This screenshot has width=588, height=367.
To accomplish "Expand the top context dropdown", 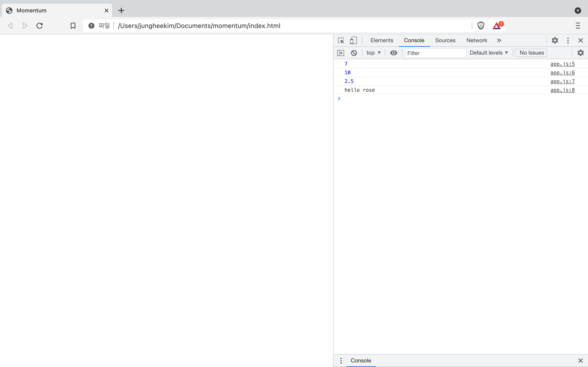I will click(373, 53).
